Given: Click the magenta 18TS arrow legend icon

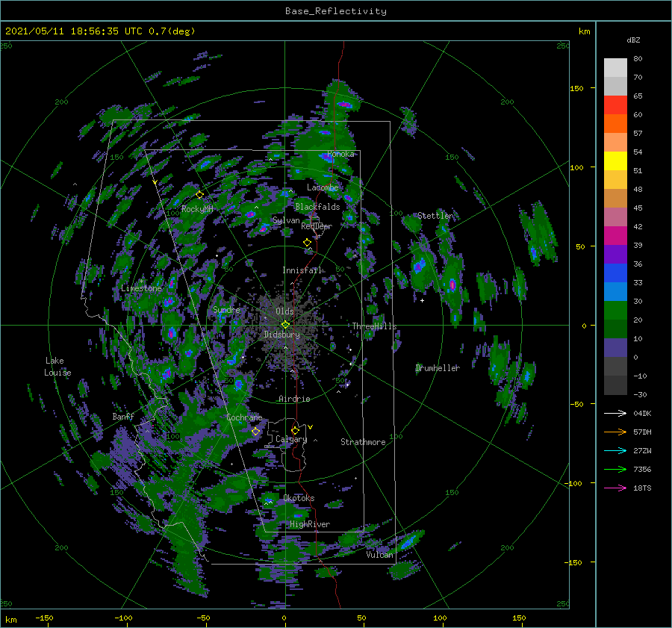Looking at the screenshot, I should pos(615,488).
